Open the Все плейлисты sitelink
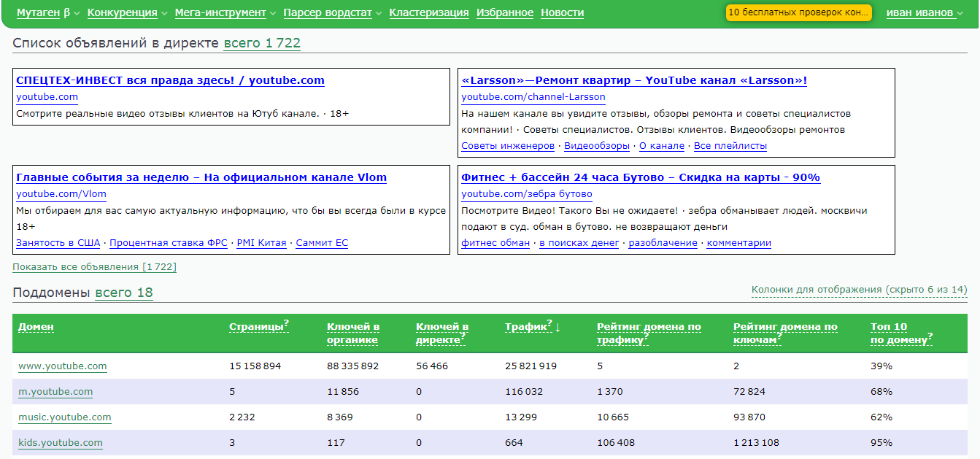 coord(730,146)
